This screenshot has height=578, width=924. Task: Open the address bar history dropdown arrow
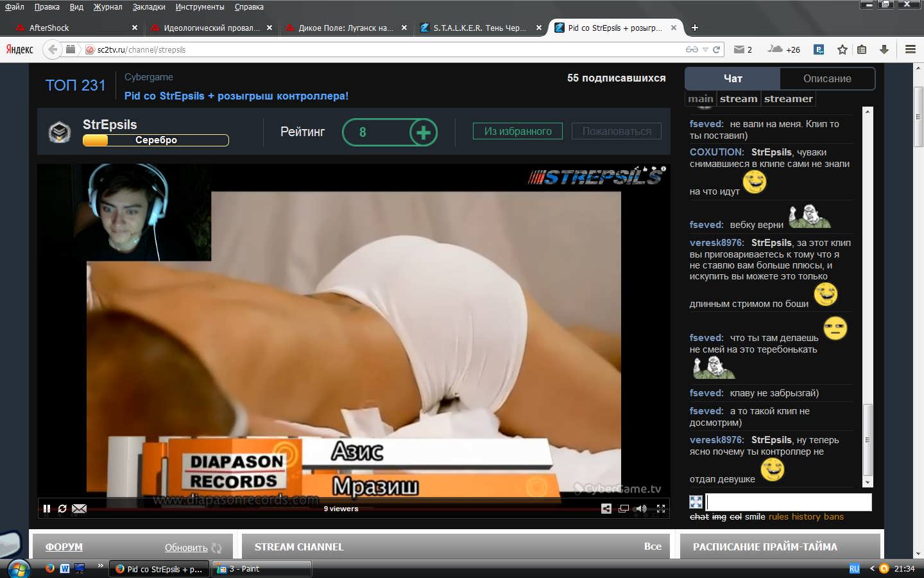point(705,49)
